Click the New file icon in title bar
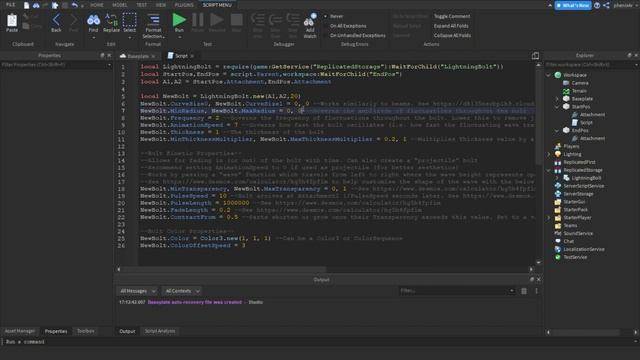Viewport: 640px width, 360px height. pyautogui.click(x=27, y=5)
